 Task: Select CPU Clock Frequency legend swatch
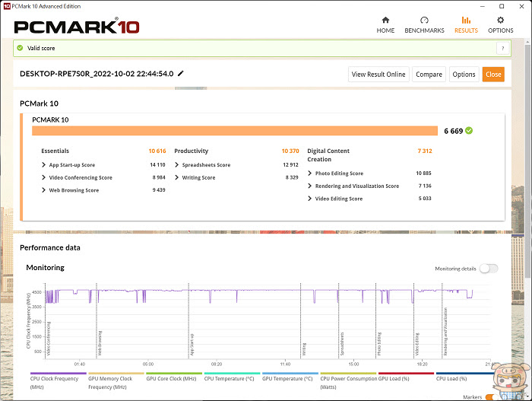pos(58,373)
